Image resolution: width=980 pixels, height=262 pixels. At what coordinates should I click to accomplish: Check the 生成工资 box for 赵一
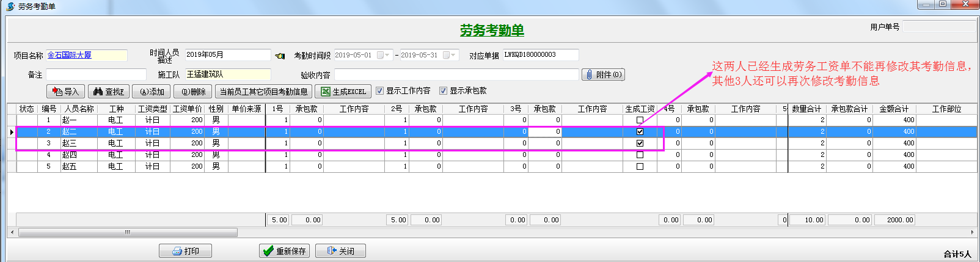640,120
